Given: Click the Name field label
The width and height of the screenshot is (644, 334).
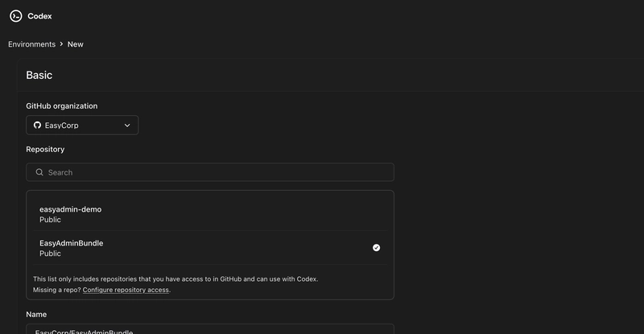Looking at the screenshot, I should click(x=36, y=314).
